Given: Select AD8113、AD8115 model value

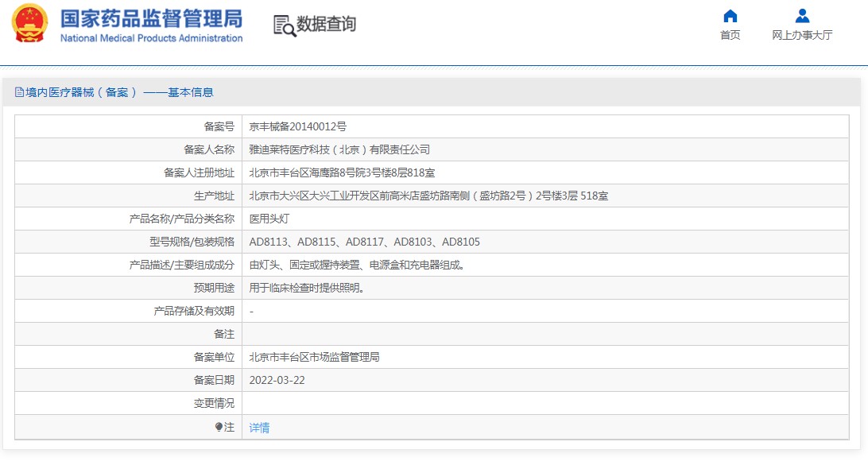Looking at the screenshot, I should click(364, 242).
